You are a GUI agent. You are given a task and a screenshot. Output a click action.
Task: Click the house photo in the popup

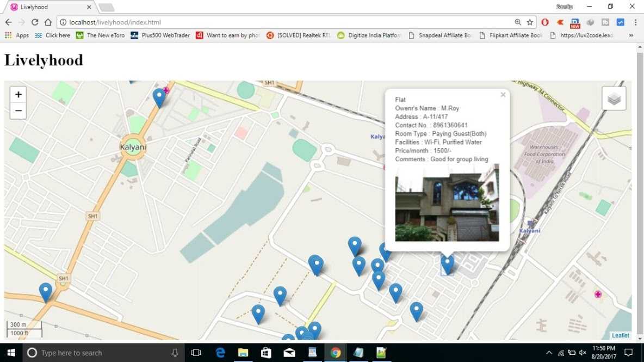[447, 203]
